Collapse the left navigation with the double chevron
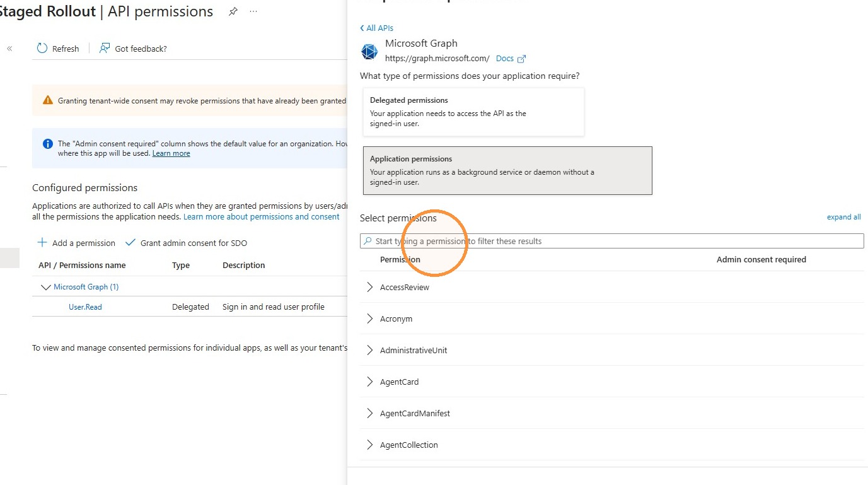This screenshot has height=485, width=868. [x=9, y=49]
